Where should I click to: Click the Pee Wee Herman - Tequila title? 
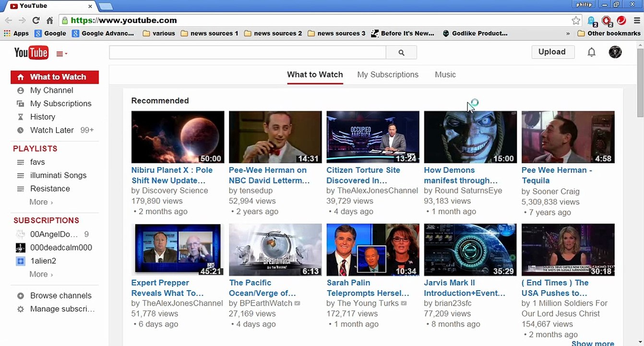(x=557, y=175)
